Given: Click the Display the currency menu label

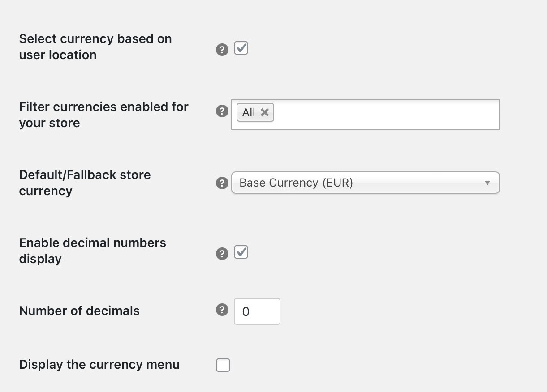Looking at the screenshot, I should 99,364.
